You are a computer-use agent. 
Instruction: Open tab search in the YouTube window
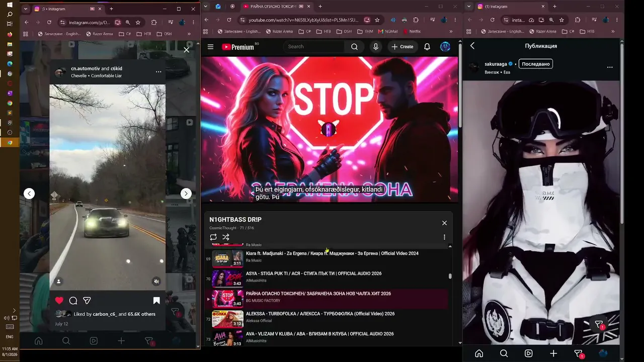(206, 6)
